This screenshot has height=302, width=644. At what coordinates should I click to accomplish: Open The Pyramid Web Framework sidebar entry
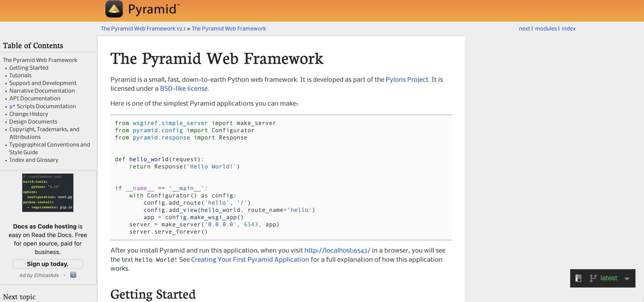click(x=40, y=60)
